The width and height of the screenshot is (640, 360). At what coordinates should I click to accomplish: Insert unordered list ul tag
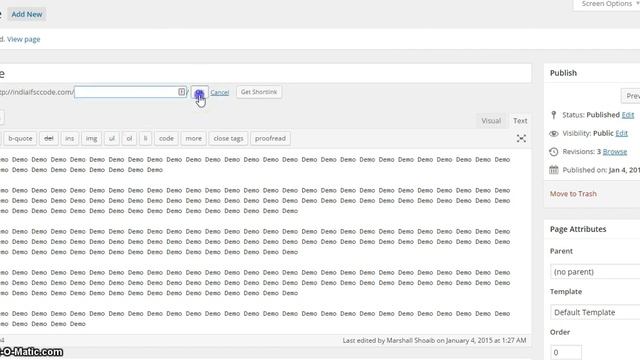(112, 138)
